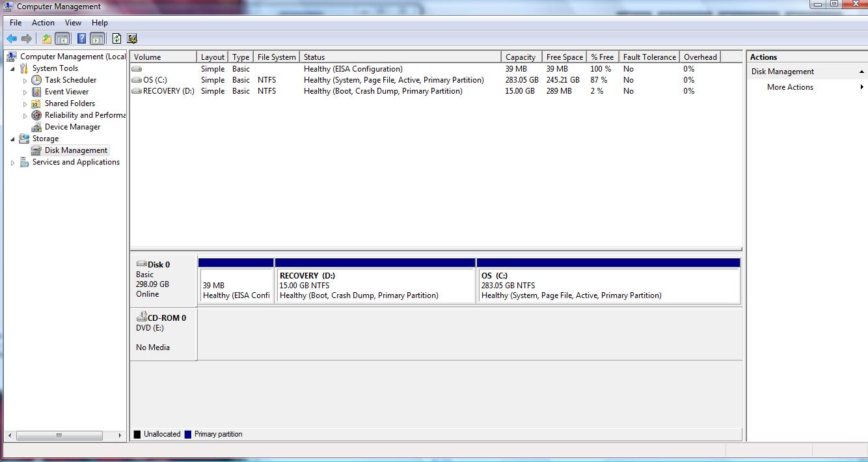Click the drive icon next to OS (C:)
The height and width of the screenshot is (462, 868).
pos(137,79)
